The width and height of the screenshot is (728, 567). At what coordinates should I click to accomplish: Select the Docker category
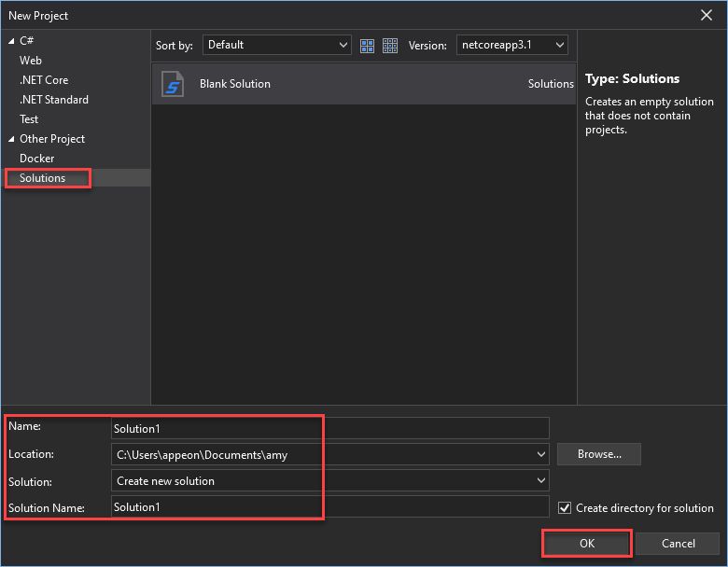(37, 159)
